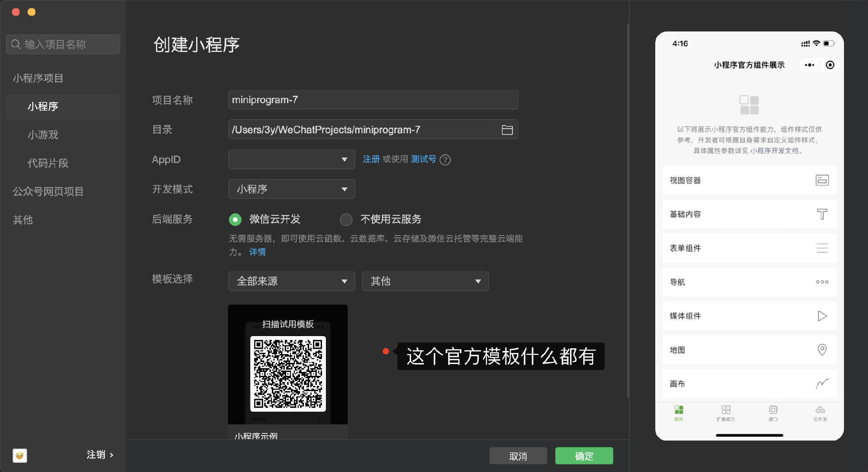Open the 开发模式 dropdown showing 小程序
Screen dimensions: 868x472
(291, 189)
